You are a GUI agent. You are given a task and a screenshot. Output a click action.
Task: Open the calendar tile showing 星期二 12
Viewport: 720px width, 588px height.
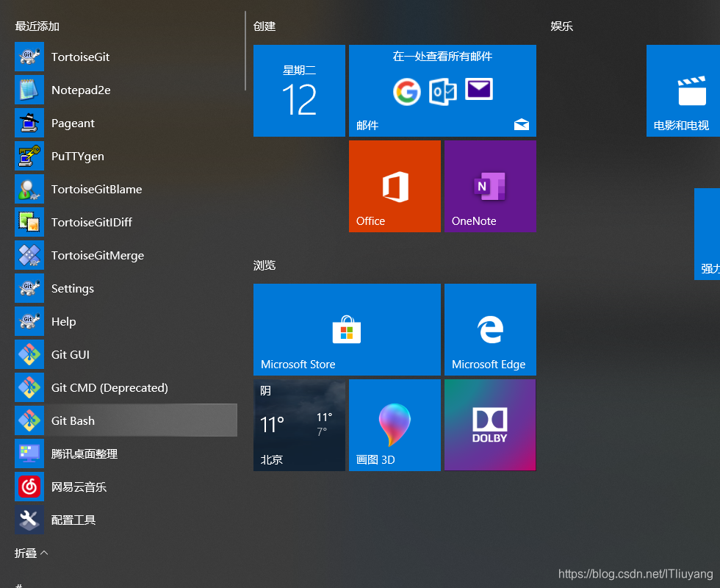300,91
